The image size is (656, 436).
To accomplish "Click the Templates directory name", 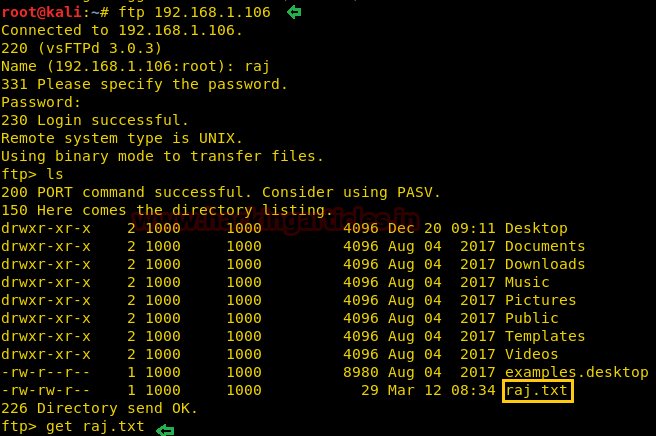I will pos(545,336).
